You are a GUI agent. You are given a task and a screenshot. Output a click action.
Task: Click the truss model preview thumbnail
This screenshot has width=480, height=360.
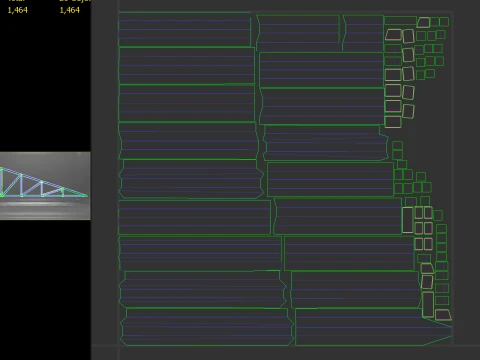tap(45, 186)
